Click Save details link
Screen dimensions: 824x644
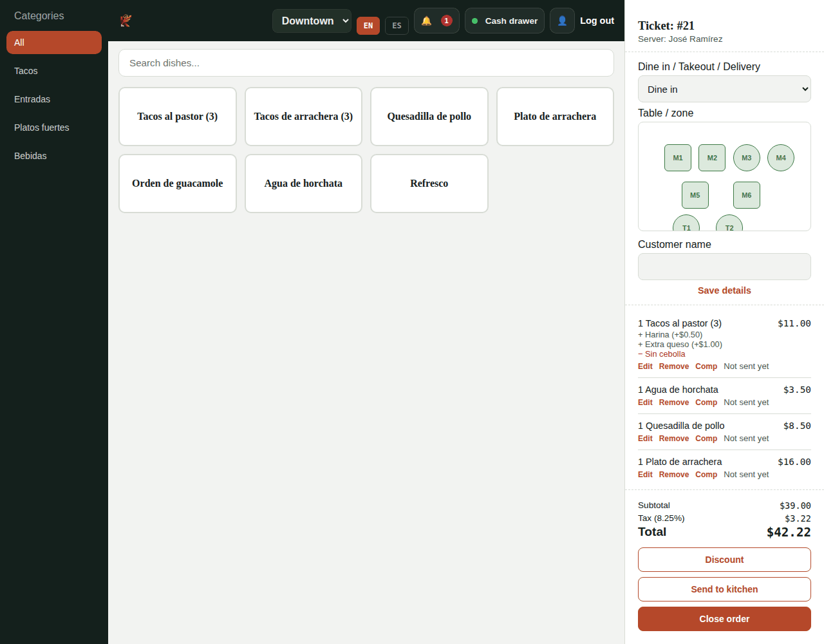click(724, 290)
